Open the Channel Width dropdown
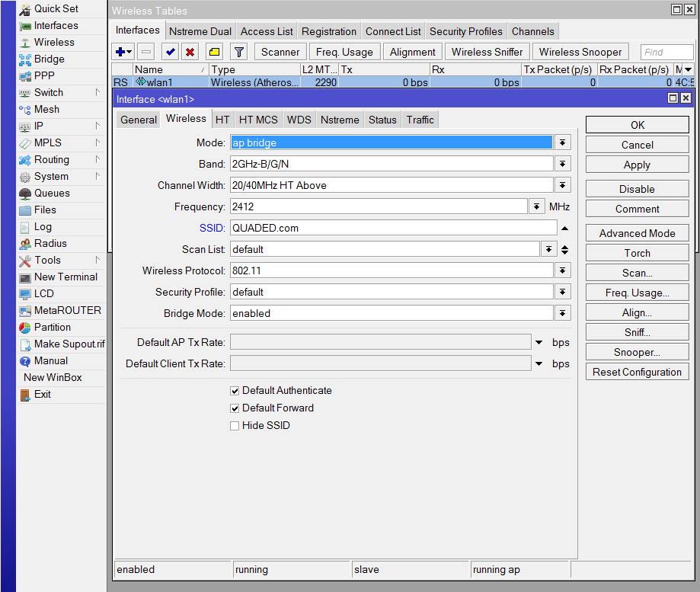Image resolution: width=700 pixels, height=592 pixels. coord(562,185)
